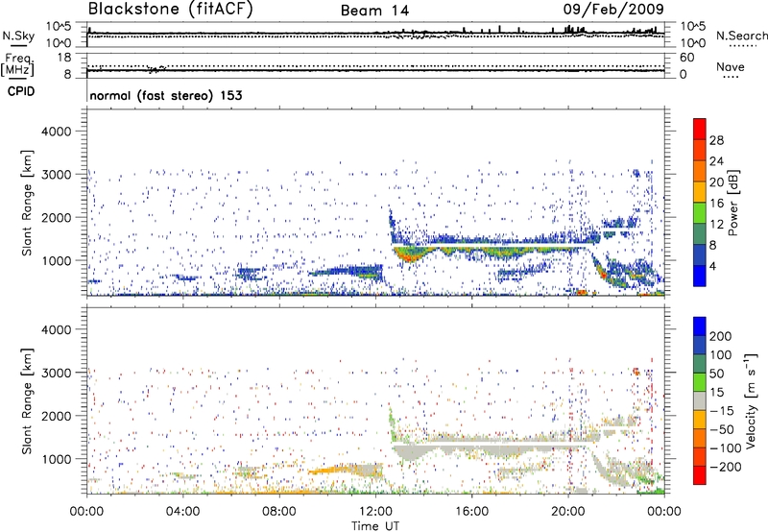Click the 'Nave' legend label

tap(730, 66)
